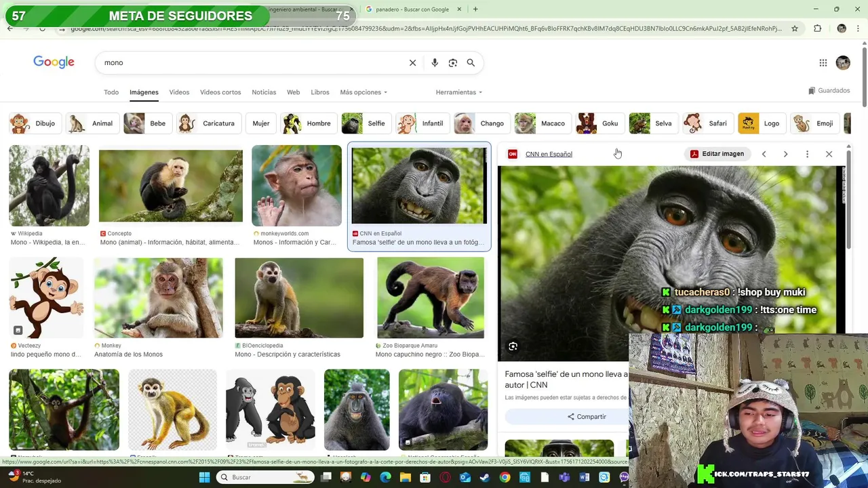Open a new browser tab

(x=475, y=9)
